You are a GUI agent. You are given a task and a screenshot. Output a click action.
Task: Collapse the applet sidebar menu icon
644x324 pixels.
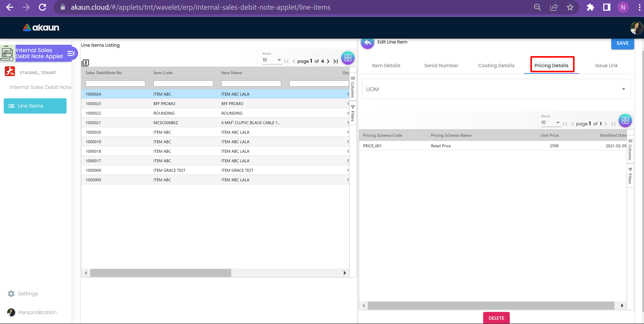[71, 53]
